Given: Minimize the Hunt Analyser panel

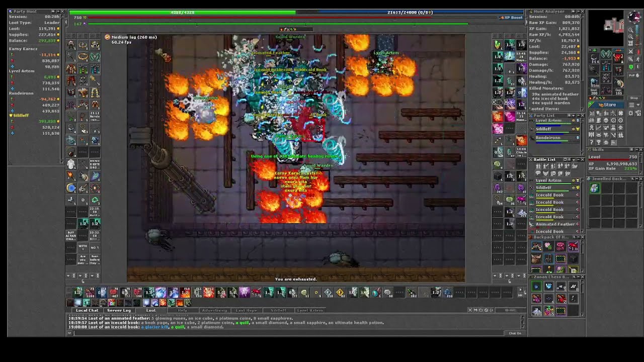Looking at the screenshot, I should pyautogui.click(x=578, y=11).
